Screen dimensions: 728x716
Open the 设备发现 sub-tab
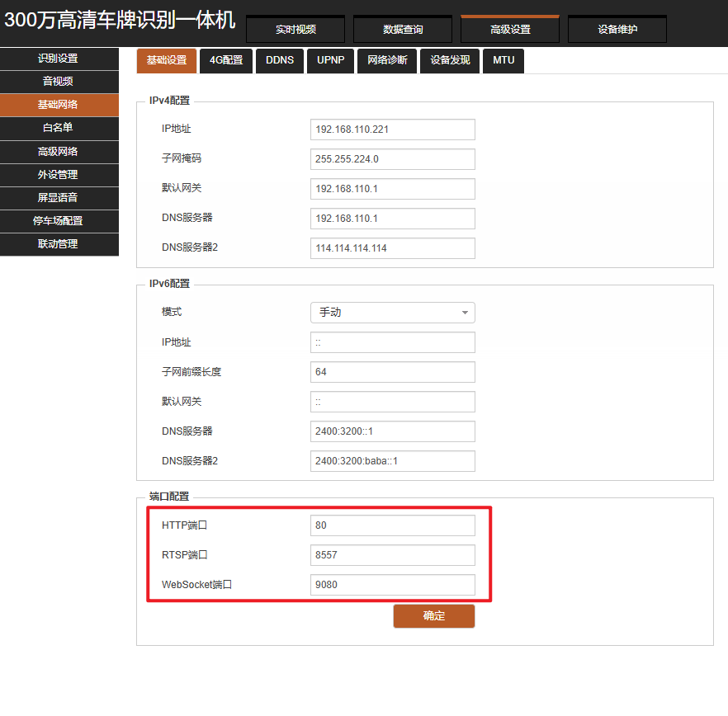450,61
